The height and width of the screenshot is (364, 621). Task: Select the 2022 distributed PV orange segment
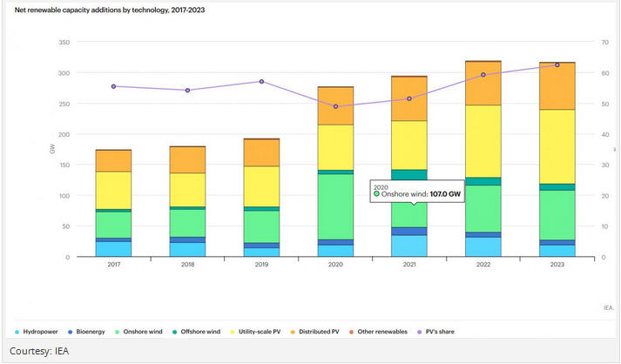483,84
